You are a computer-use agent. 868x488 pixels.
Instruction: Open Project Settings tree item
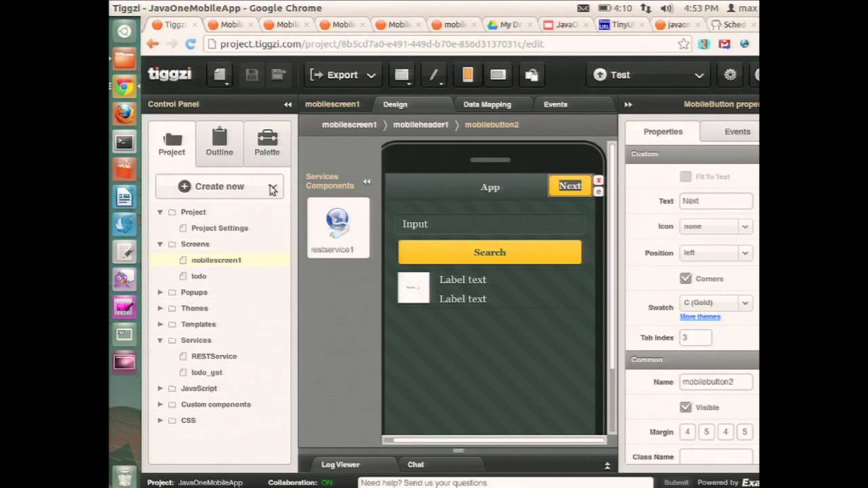click(x=220, y=228)
